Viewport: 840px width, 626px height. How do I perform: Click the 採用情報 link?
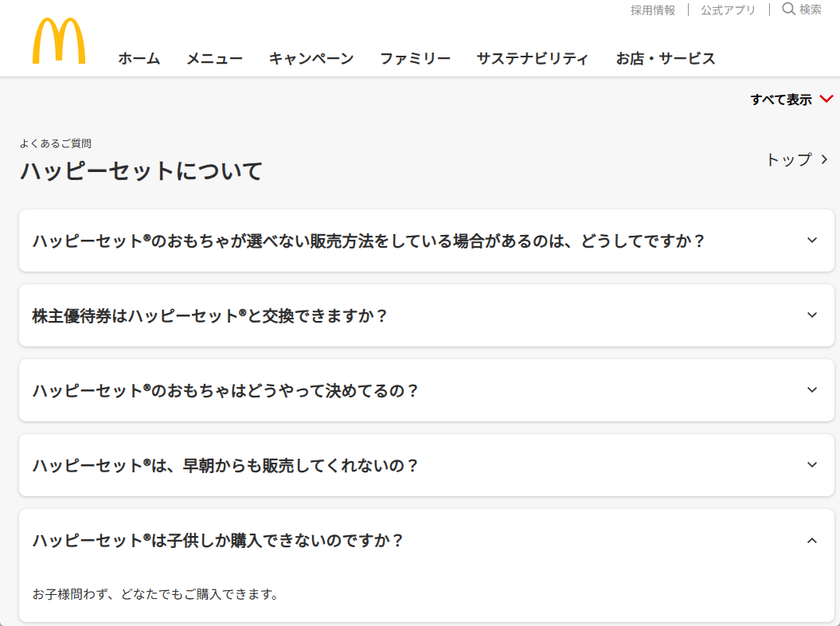point(653,10)
